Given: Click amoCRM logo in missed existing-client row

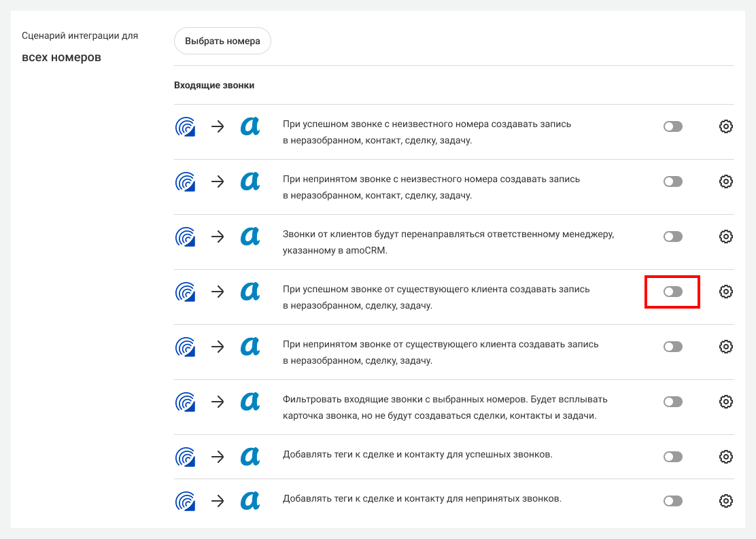Looking at the screenshot, I should (x=250, y=346).
